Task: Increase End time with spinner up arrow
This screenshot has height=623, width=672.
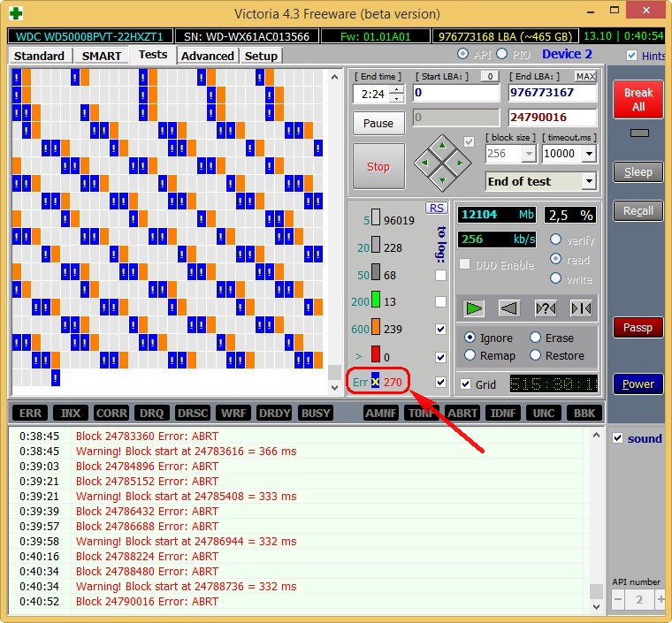Action: [x=397, y=90]
